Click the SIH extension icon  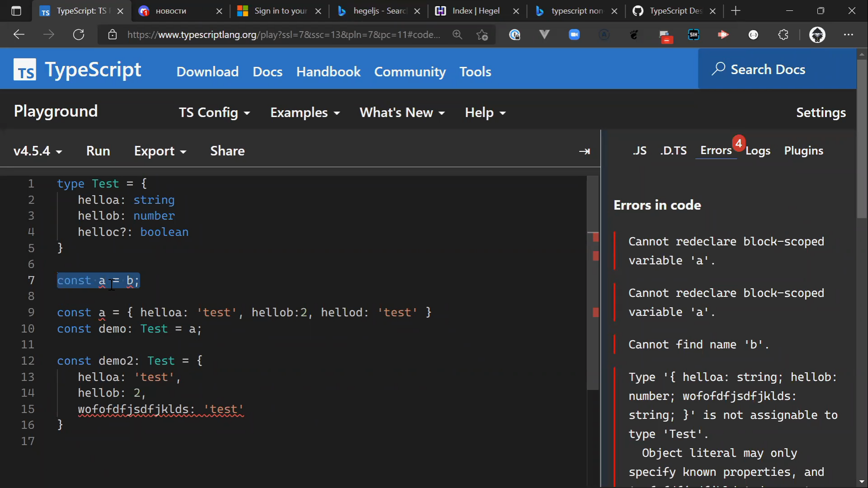click(x=693, y=35)
